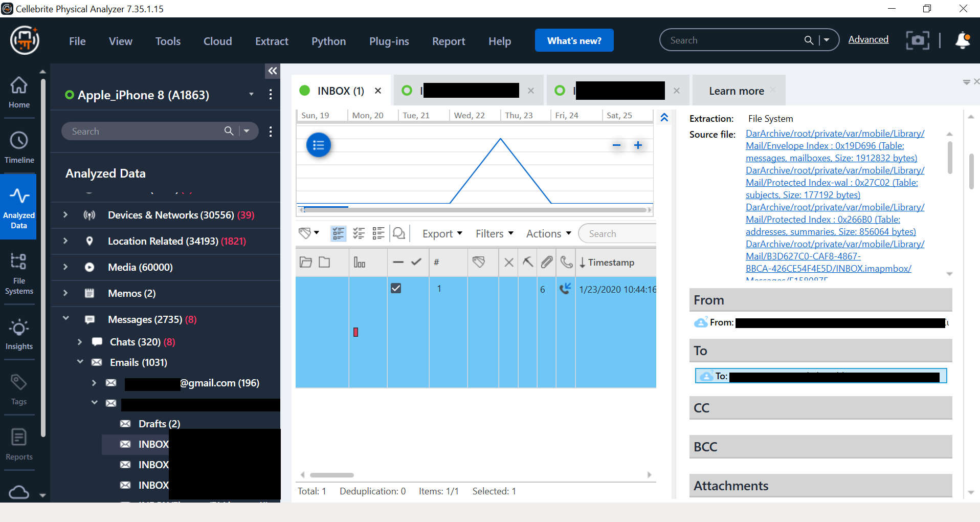The width and height of the screenshot is (980, 522).
Task: Switch to the Learn more tab
Action: click(x=736, y=91)
